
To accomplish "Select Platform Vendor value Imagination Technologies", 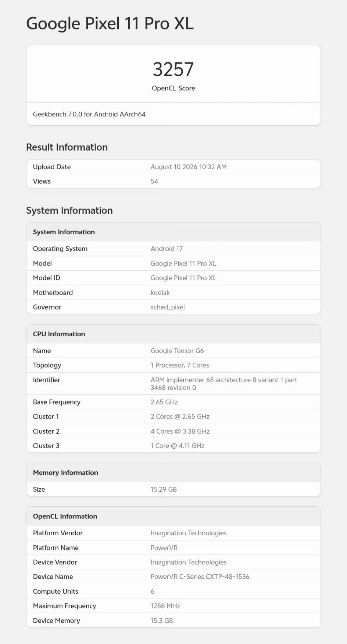I will (189, 533).
